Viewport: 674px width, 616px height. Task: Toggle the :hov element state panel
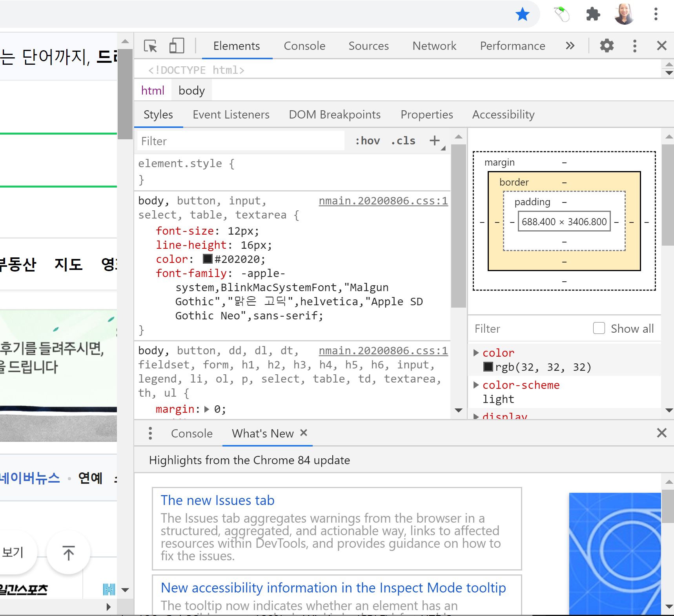point(367,141)
